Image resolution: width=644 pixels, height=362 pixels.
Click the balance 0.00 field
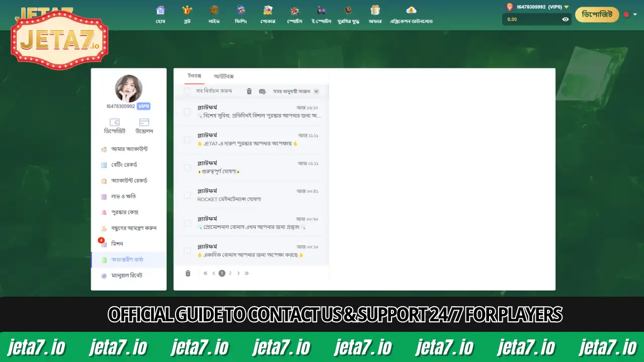coord(537,19)
